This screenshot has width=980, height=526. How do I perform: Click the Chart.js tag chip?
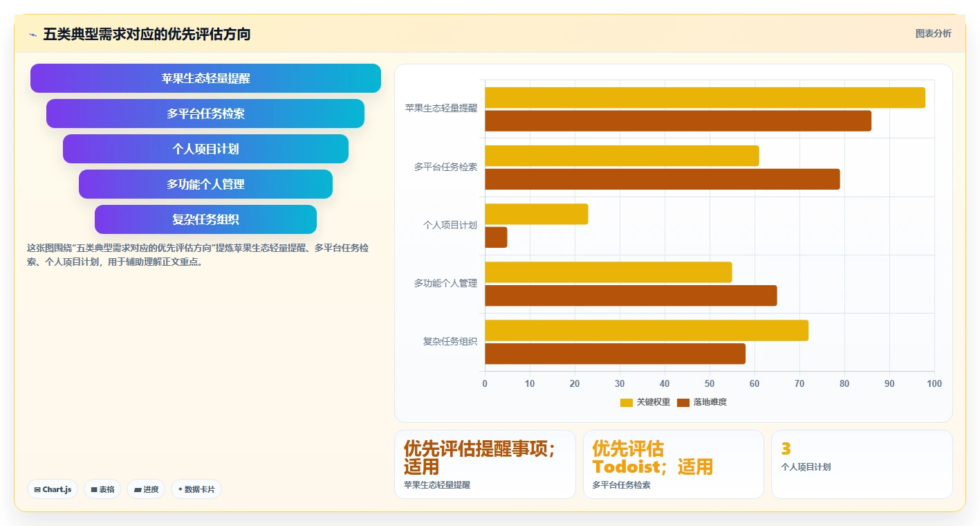tap(53, 489)
